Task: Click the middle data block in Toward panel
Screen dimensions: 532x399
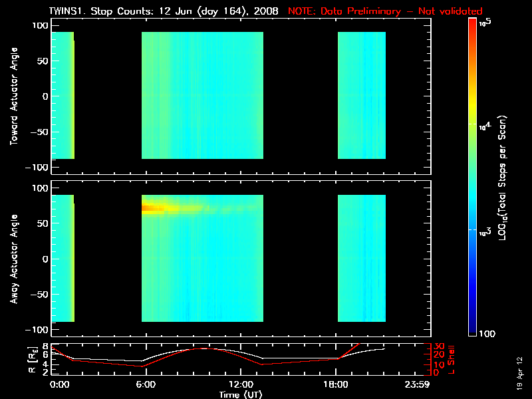Action: pyautogui.click(x=202, y=95)
